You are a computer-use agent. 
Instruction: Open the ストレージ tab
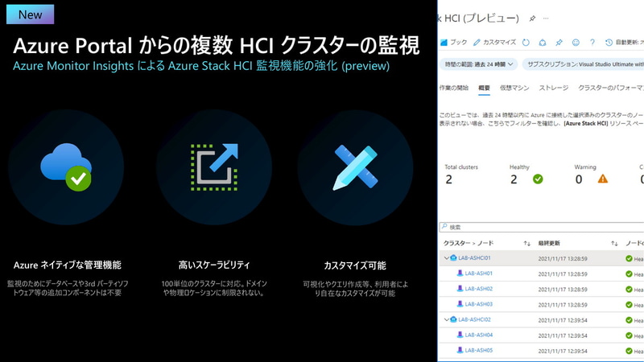click(554, 88)
